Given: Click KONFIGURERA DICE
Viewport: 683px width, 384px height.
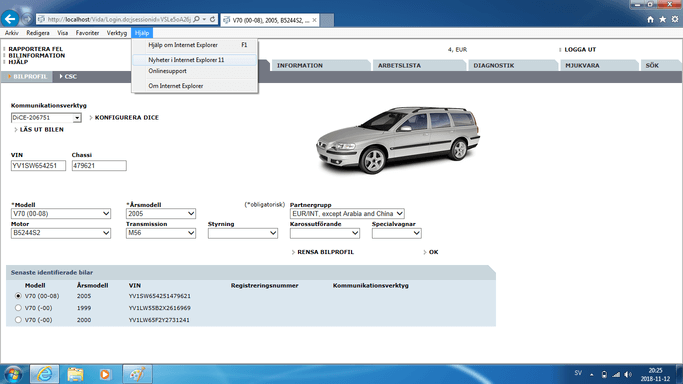Looking at the screenshot, I should 127,118.
